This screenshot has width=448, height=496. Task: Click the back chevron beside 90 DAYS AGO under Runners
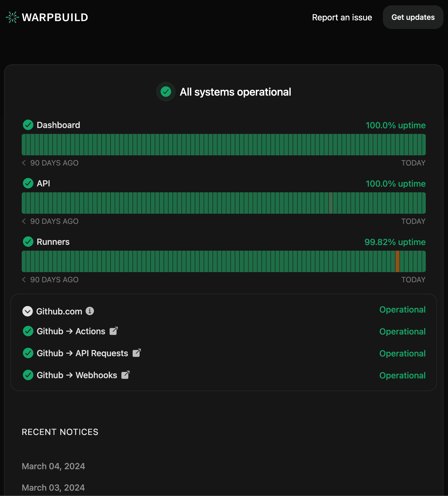[24, 279]
